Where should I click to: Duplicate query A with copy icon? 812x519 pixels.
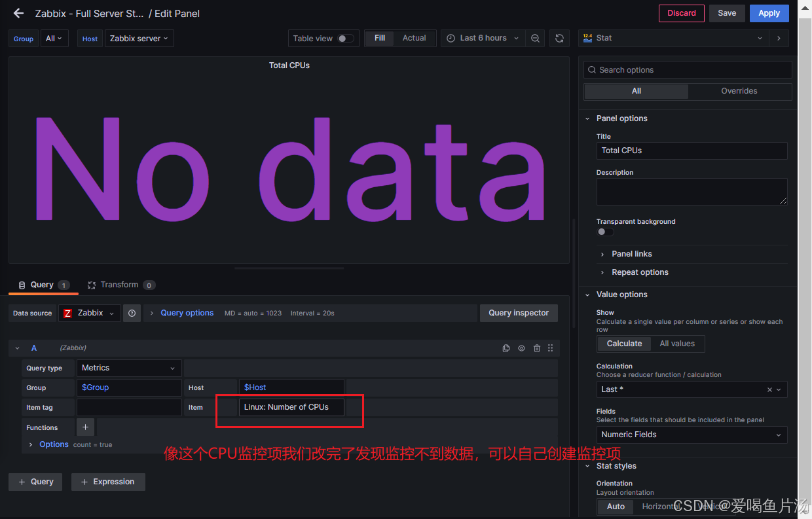tap(506, 348)
